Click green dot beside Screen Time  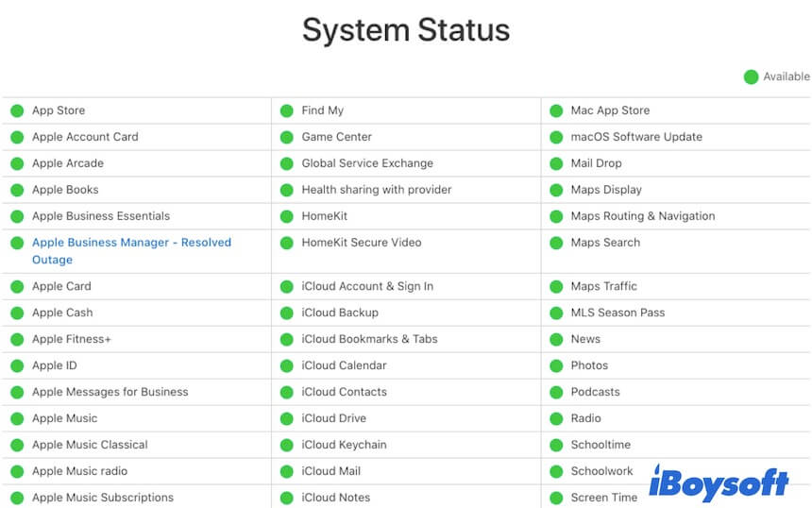pos(557,499)
